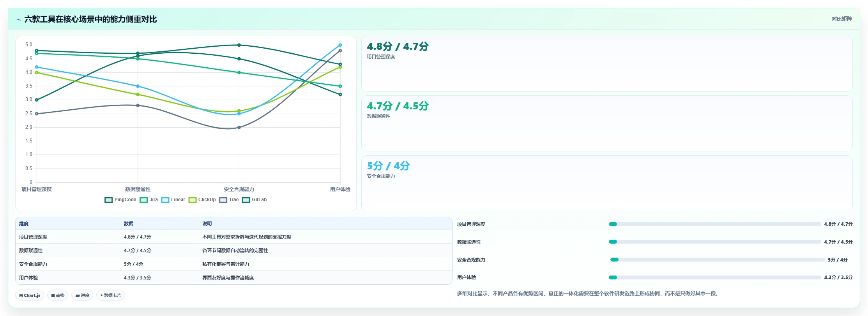Click the light blue Linear point at 3.5 on 数据联通性
The height and width of the screenshot is (316, 868).
138,86
